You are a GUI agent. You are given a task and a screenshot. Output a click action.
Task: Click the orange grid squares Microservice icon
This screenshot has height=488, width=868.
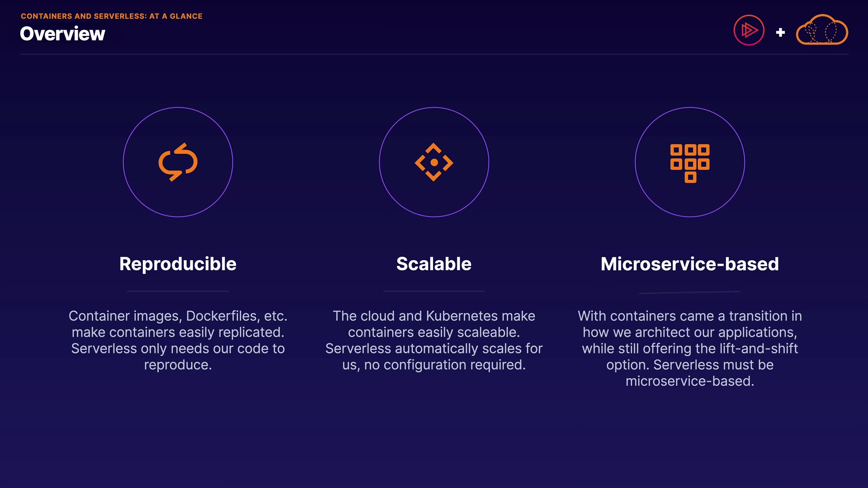(x=689, y=163)
